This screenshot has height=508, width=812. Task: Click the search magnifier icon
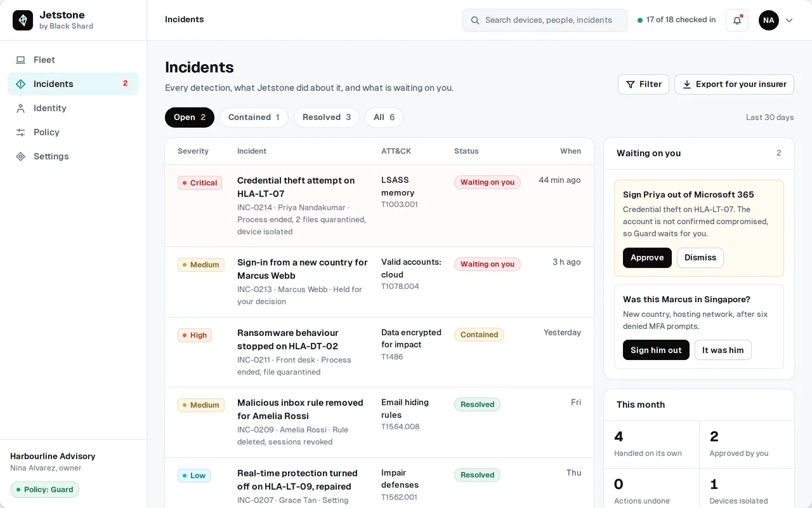point(475,20)
